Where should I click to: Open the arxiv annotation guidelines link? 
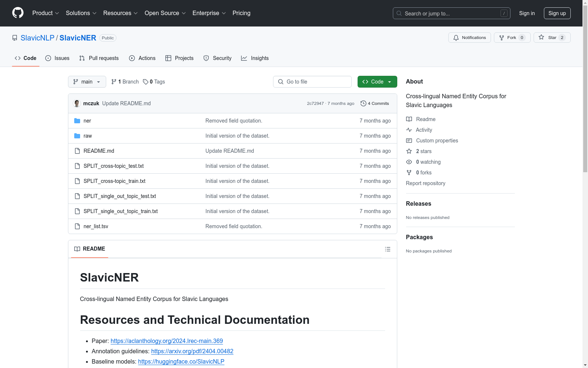tap(192, 351)
